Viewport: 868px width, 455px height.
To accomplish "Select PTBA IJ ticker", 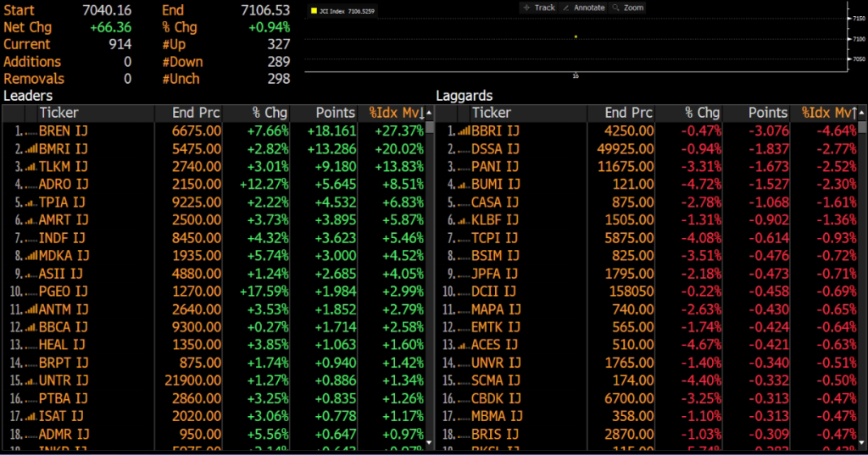I will (x=63, y=398).
